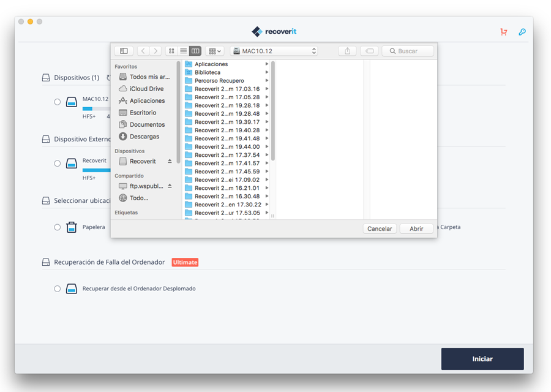Select folder Recoverit 2...m 16.30.48
This screenshot has width=551, height=392.
(x=225, y=196)
